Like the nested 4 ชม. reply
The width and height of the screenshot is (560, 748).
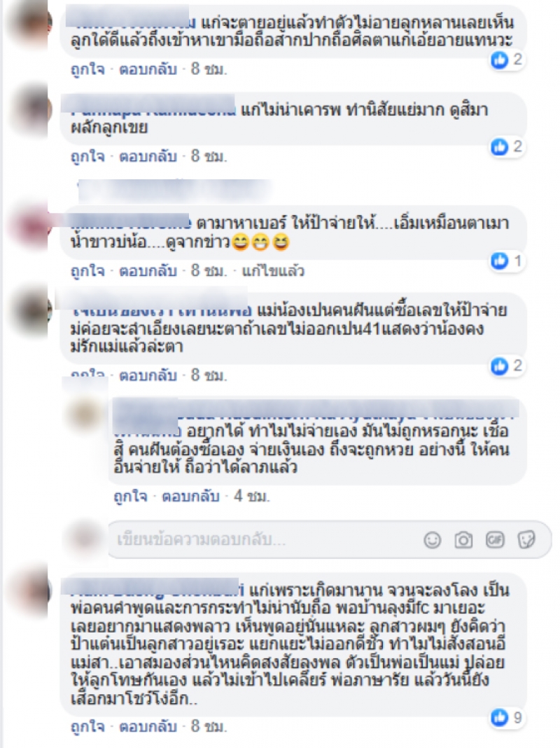130,497
